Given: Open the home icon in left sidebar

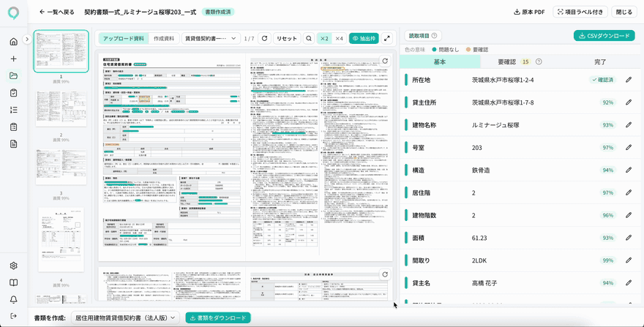Looking at the screenshot, I should [x=14, y=42].
